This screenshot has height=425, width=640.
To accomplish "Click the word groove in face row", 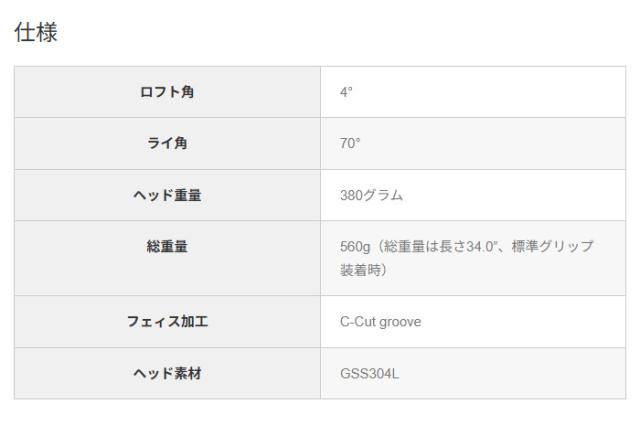I will tap(400, 322).
